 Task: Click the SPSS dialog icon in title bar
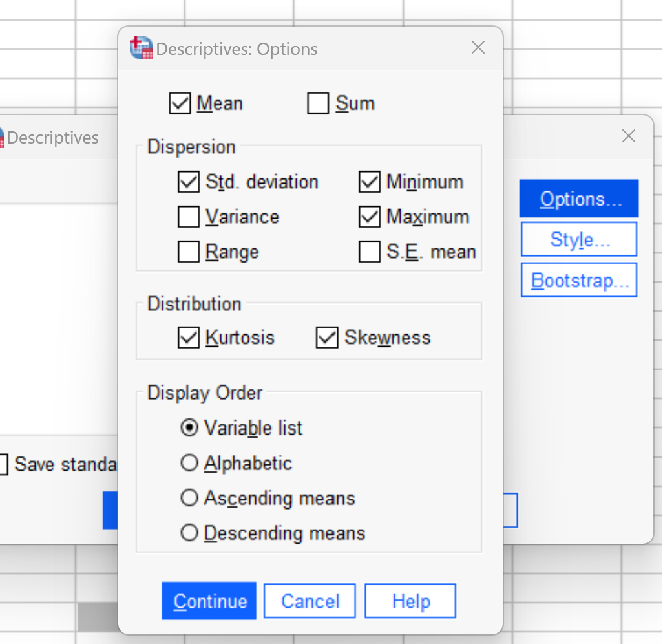(140, 48)
